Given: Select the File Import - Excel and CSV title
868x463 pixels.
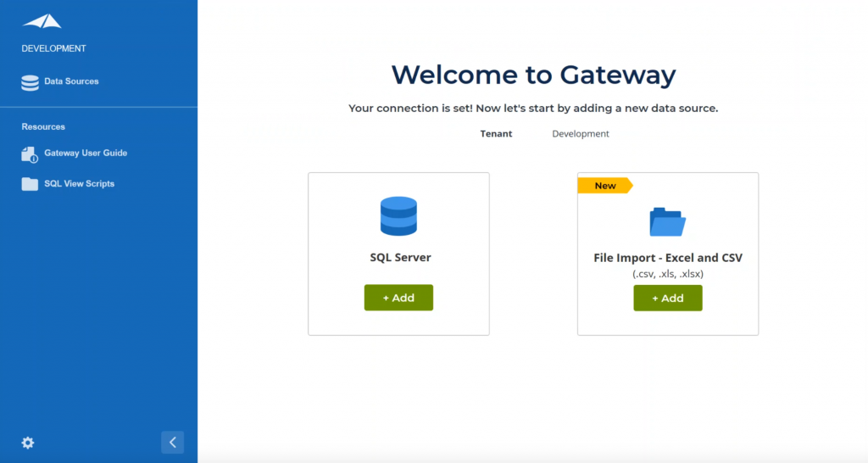Looking at the screenshot, I should [x=667, y=258].
